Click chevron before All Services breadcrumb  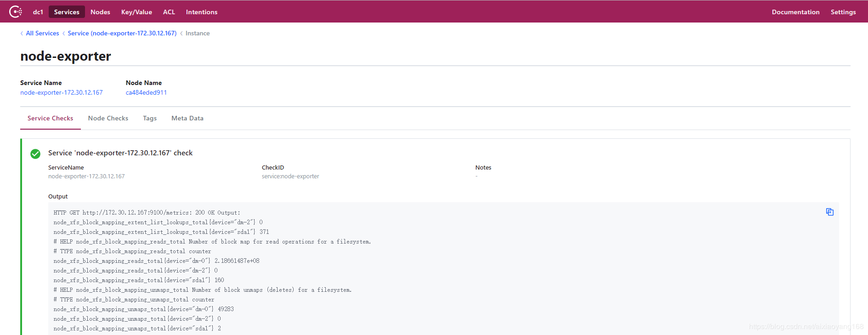pyautogui.click(x=22, y=34)
